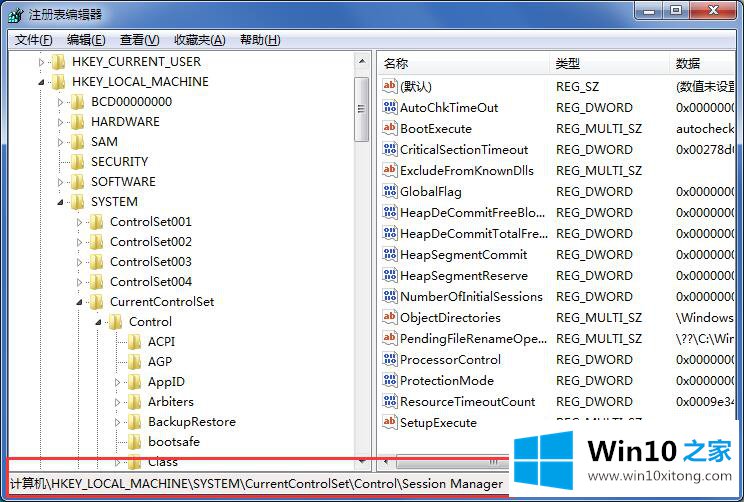
Task: Select the SECURITY key in tree
Action: [119, 161]
